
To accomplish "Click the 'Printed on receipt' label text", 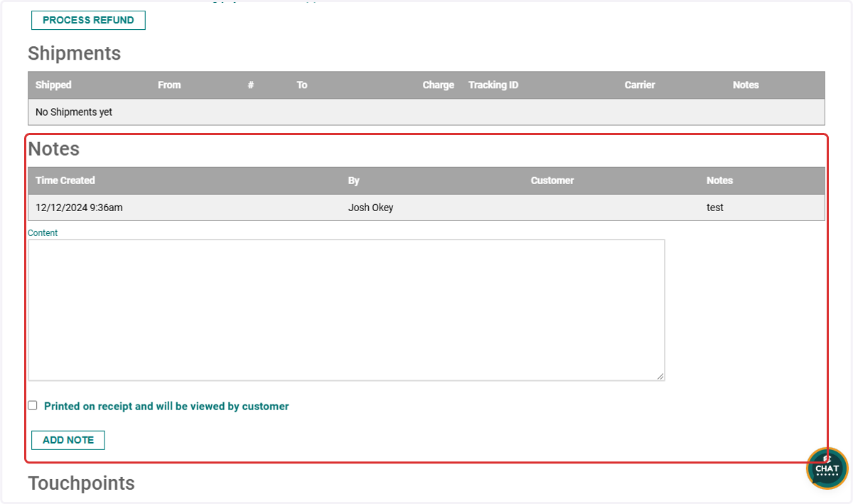I will pos(166,407).
